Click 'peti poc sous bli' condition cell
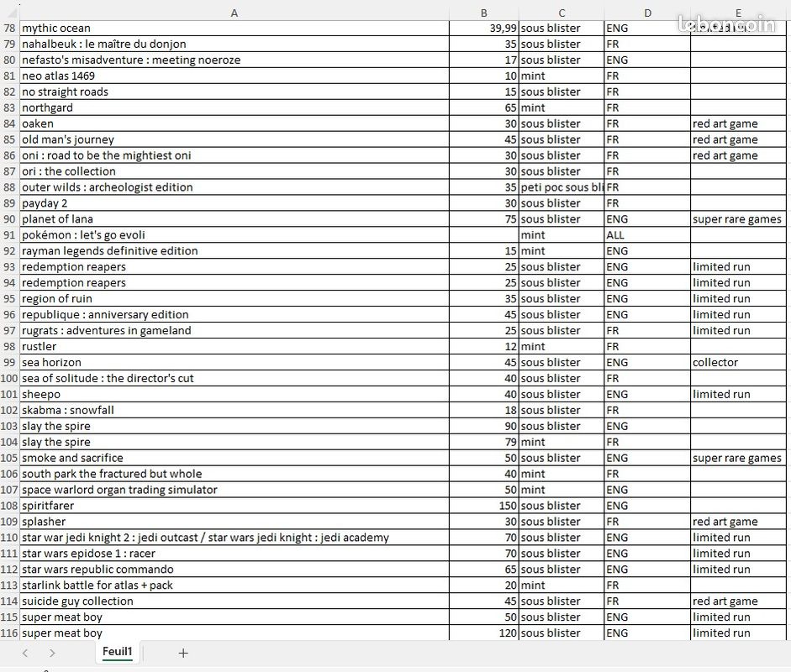Viewport: 791px width, 672px height. click(562, 187)
